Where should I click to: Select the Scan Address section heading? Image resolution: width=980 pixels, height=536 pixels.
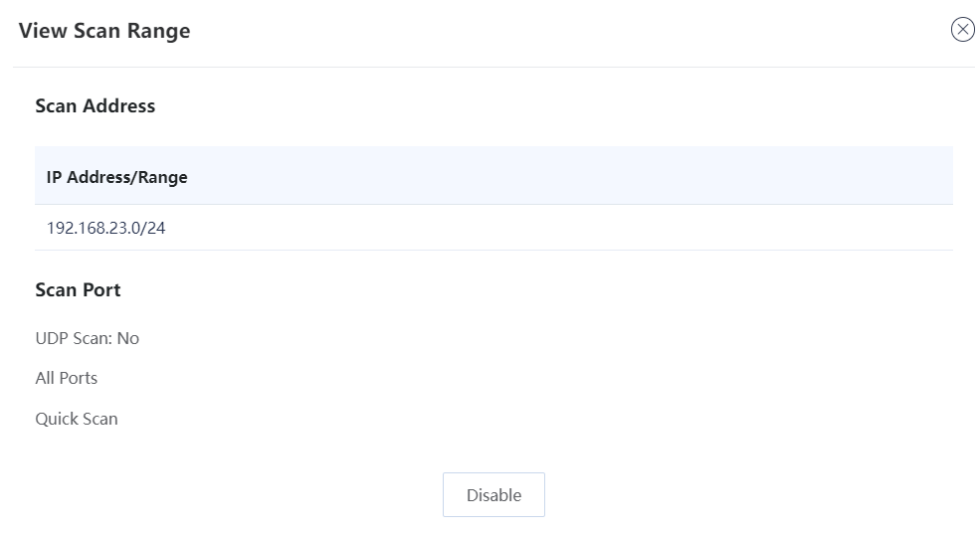click(x=96, y=105)
